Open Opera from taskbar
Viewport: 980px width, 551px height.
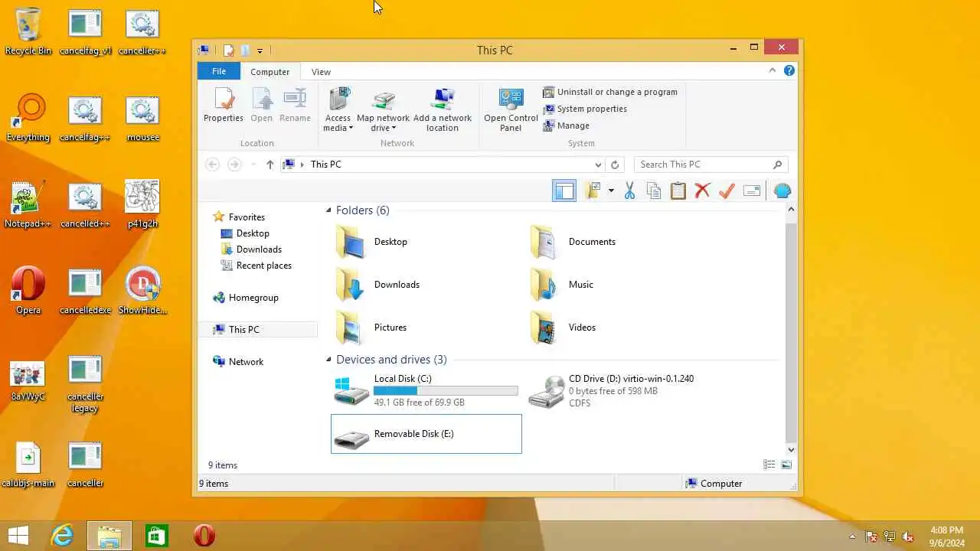[x=204, y=536]
